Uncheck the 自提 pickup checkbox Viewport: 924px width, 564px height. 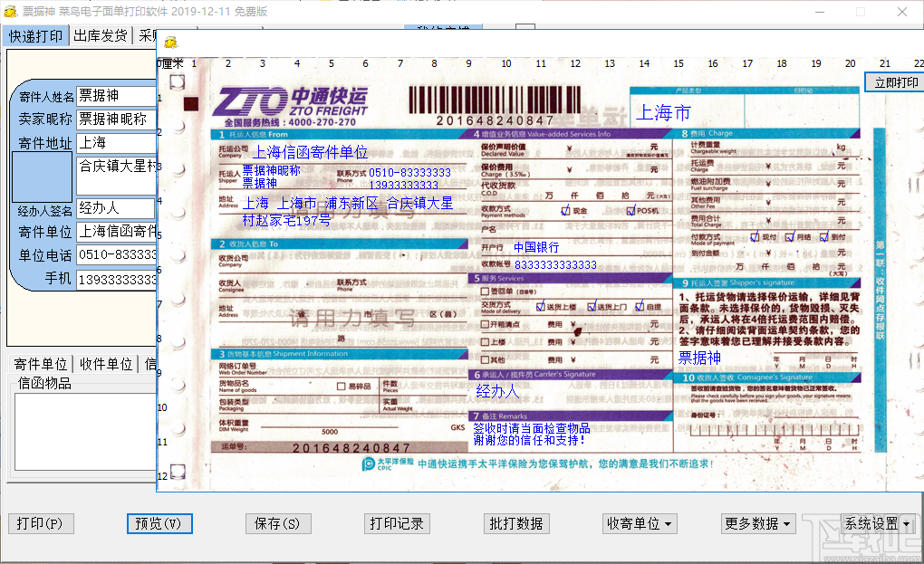point(640,307)
